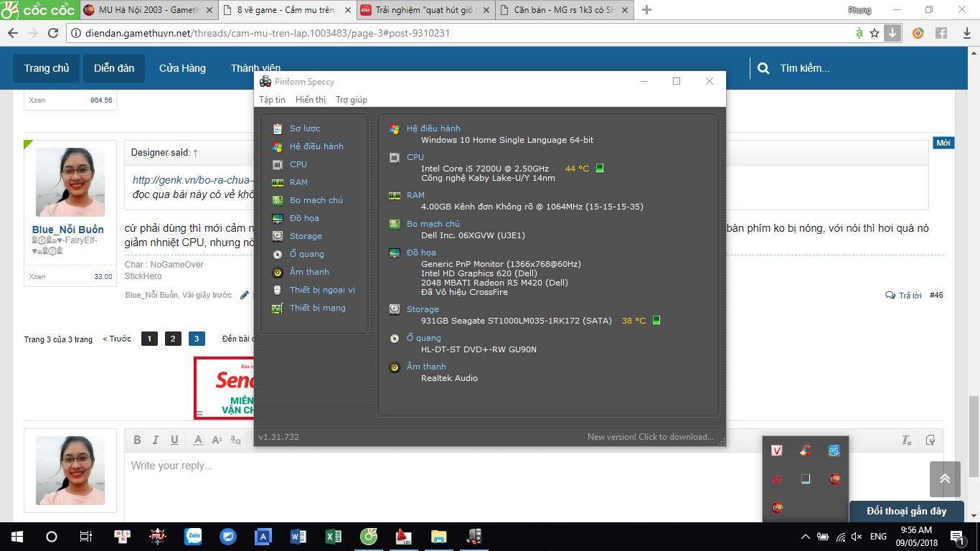This screenshot has width=980, height=551.
Task: Click 'Trả lời' on post #46
Action: pos(903,296)
